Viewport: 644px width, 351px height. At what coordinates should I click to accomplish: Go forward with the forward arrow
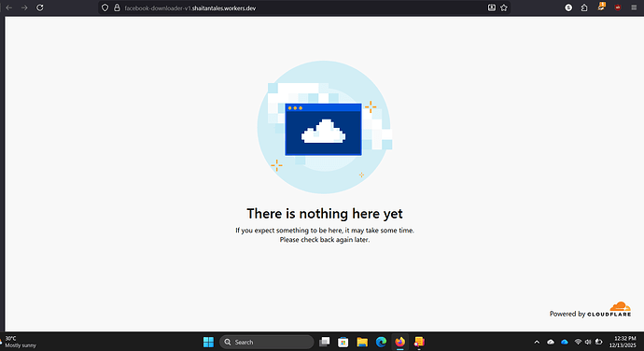click(x=24, y=7)
